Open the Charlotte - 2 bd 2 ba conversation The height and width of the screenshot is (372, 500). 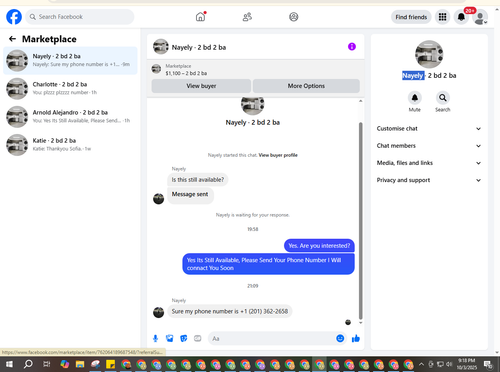point(70,88)
